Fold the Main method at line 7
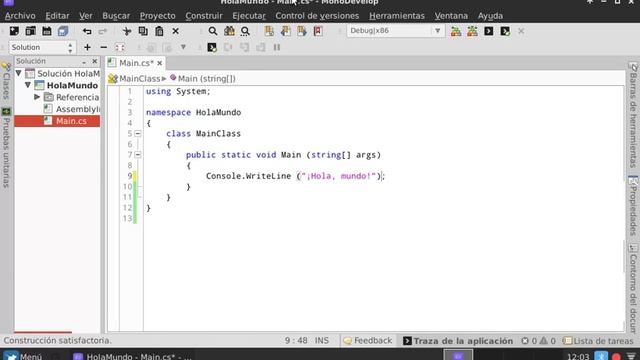 tap(138, 155)
